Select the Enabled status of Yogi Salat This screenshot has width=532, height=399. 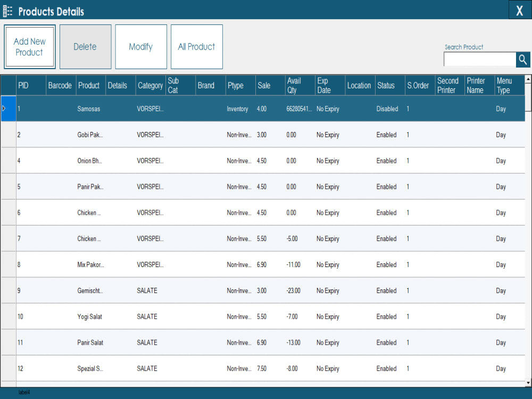pyautogui.click(x=387, y=317)
